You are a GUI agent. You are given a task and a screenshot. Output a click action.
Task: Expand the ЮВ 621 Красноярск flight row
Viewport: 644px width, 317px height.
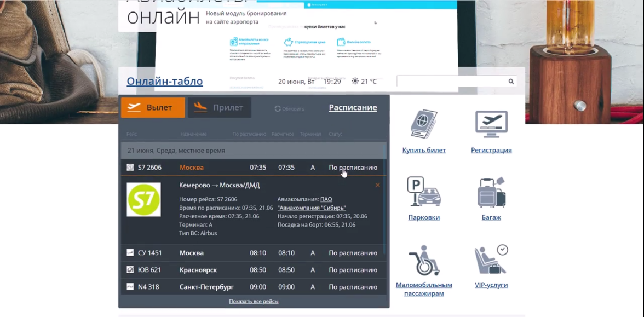point(254,270)
